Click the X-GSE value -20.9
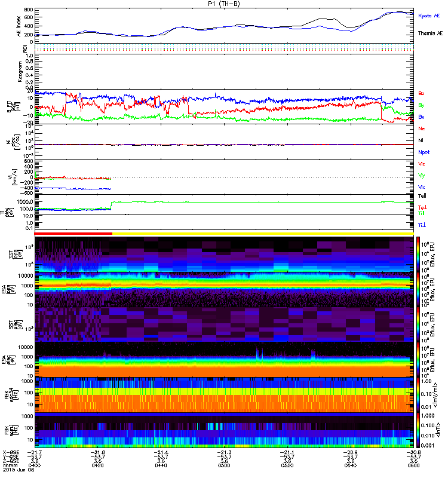This screenshot has width=448, height=478. click(x=351, y=452)
